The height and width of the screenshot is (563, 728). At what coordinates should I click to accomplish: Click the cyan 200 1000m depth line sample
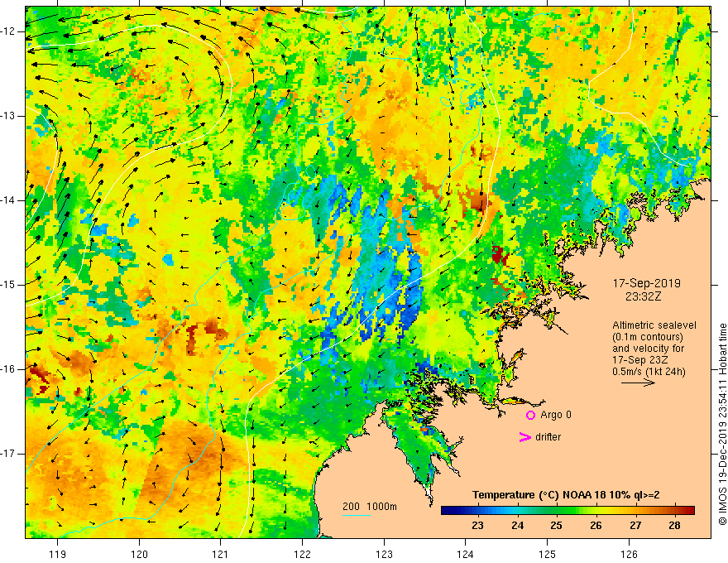357,515
